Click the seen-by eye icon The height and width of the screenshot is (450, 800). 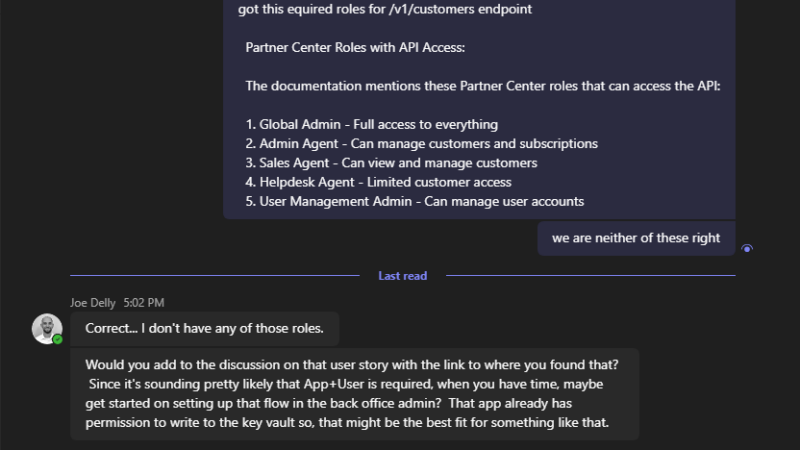[747, 249]
